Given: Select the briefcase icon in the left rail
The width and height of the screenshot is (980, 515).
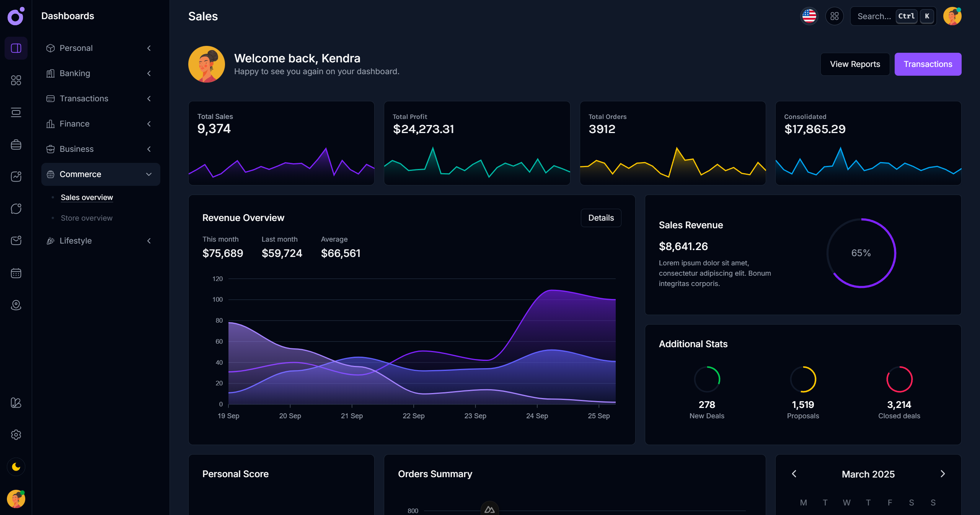Looking at the screenshot, I should [x=16, y=145].
